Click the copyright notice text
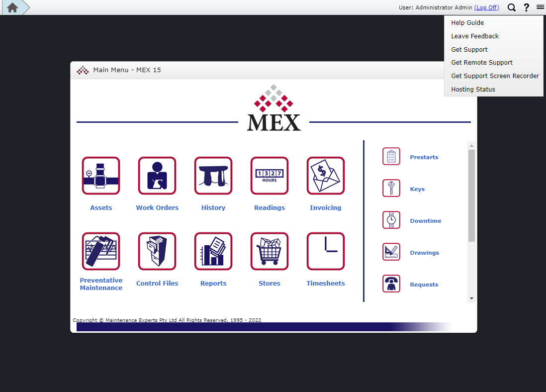 coord(167,320)
